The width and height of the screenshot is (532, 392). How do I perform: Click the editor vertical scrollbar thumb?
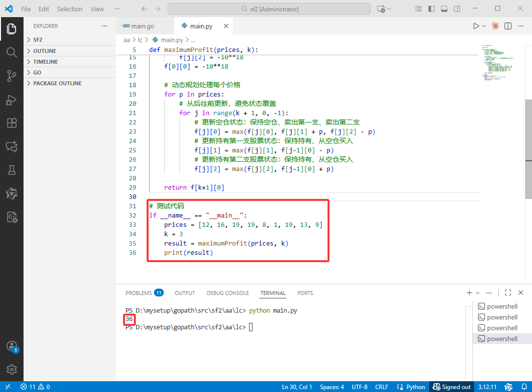click(528, 149)
